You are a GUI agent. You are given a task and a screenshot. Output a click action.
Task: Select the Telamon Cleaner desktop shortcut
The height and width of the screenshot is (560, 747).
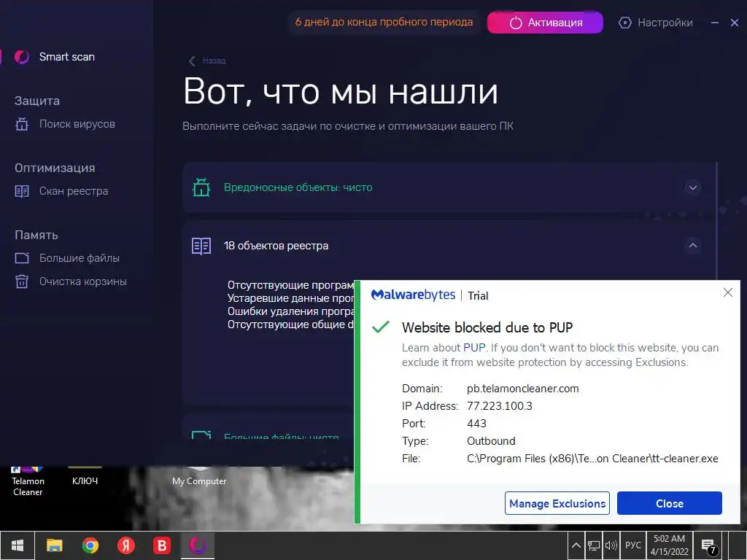coord(28,481)
